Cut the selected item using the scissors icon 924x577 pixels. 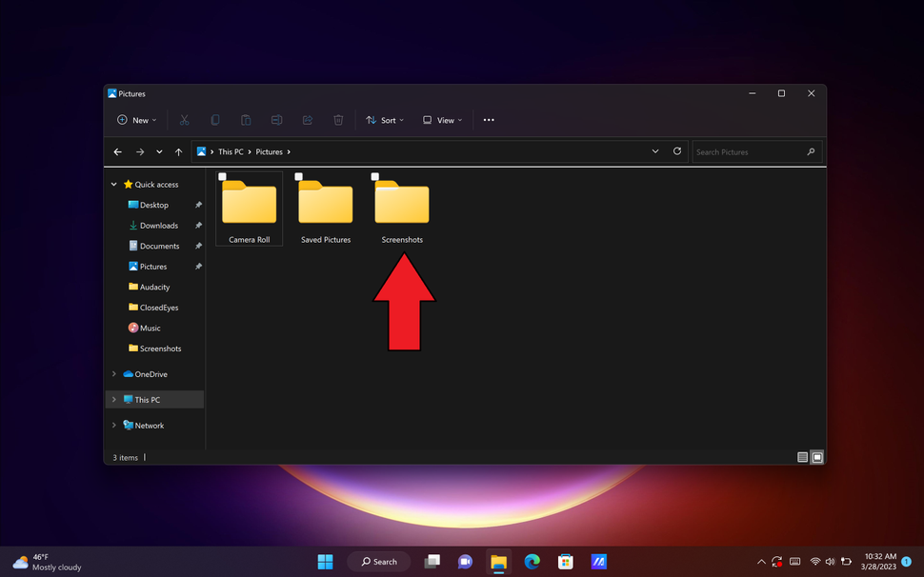[x=184, y=120]
